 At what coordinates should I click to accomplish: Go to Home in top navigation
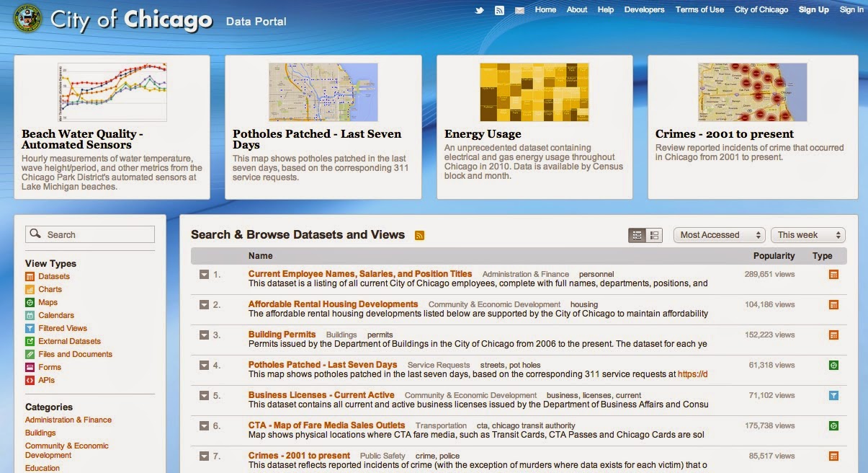point(545,9)
